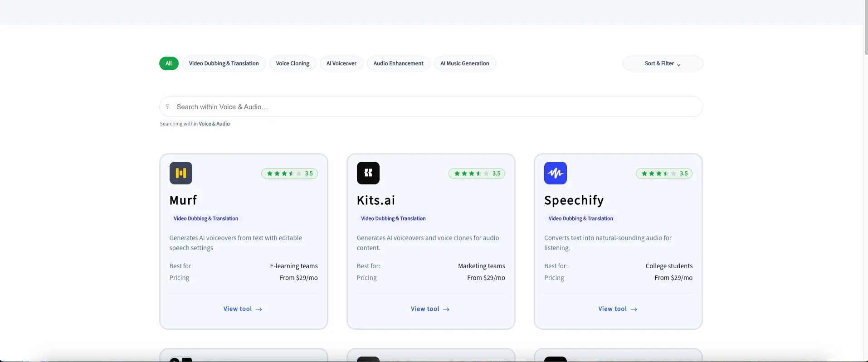Image resolution: width=868 pixels, height=362 pixels.
Task: Focus the Search within Voice & Audio field
Action: point(431,107)
